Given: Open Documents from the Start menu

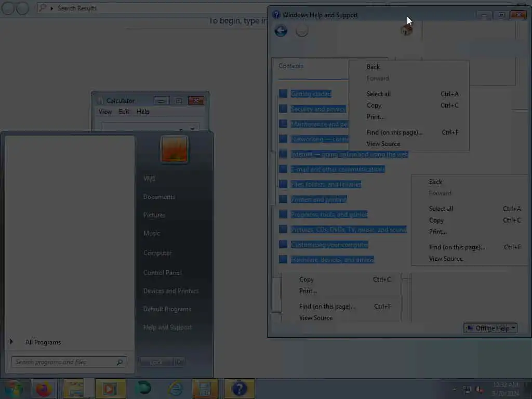Looking at the screenshot, I should [159, 197].
